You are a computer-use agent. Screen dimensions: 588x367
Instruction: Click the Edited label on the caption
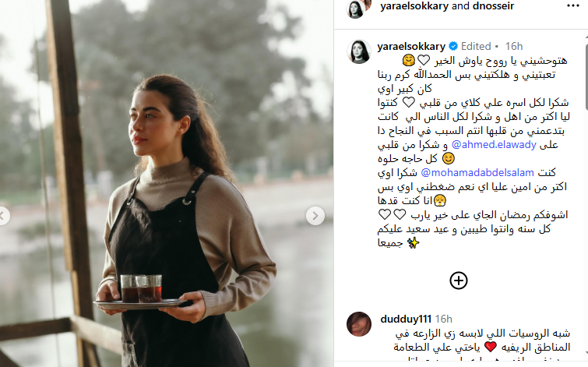(476, 46)
